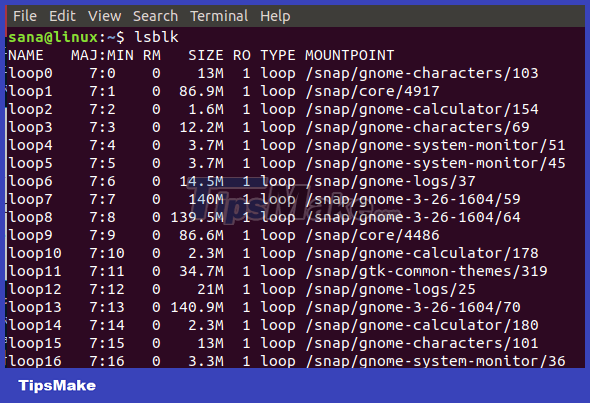Click the 86.9M size value
This screenshot has height=403, width=590.
click(x=201, y=91)
